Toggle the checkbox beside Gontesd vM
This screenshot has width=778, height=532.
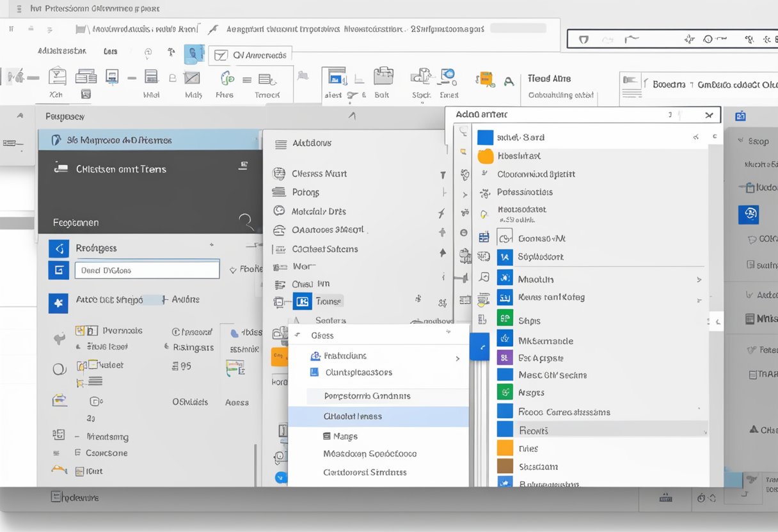pos(504,237)
